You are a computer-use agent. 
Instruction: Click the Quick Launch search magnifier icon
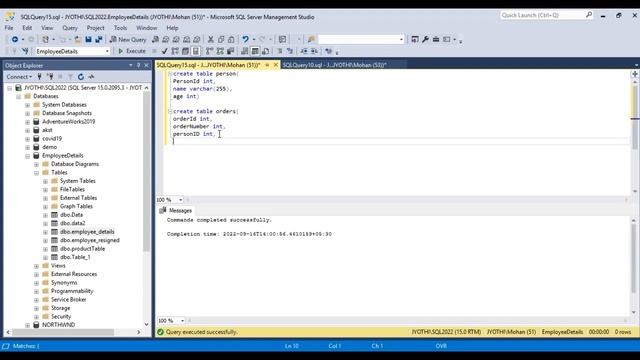(x=589, y=15)
